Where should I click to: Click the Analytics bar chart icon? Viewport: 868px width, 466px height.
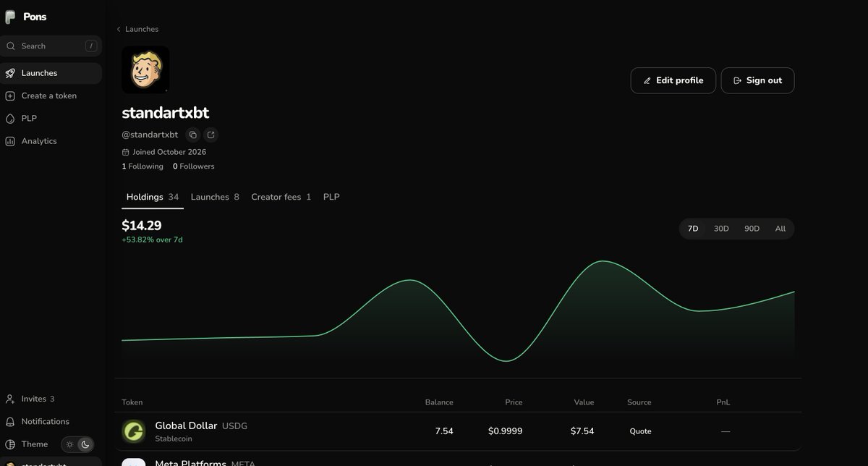10,141
